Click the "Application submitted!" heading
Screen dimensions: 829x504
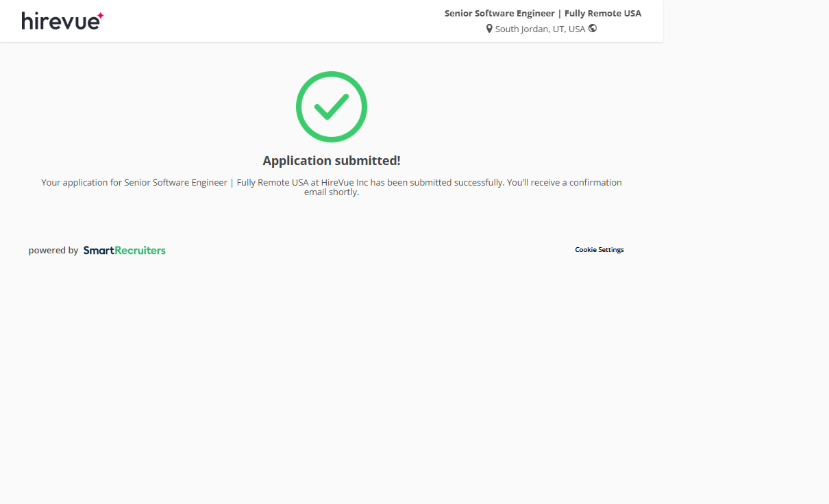(332, 161)
